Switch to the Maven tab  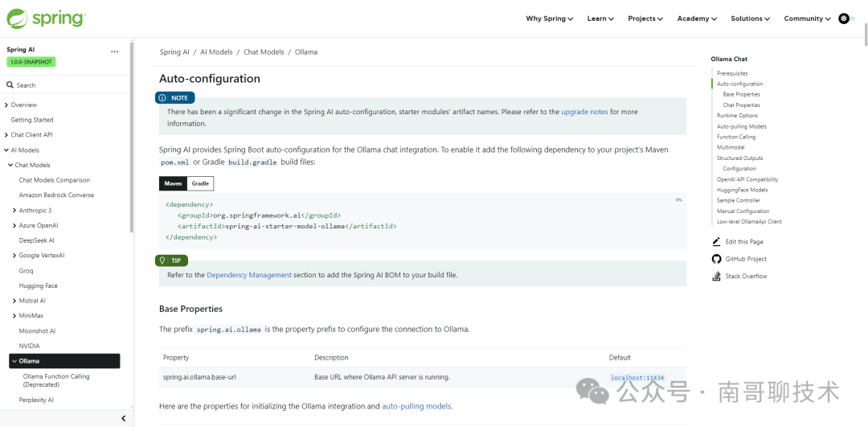coord(173,183)
